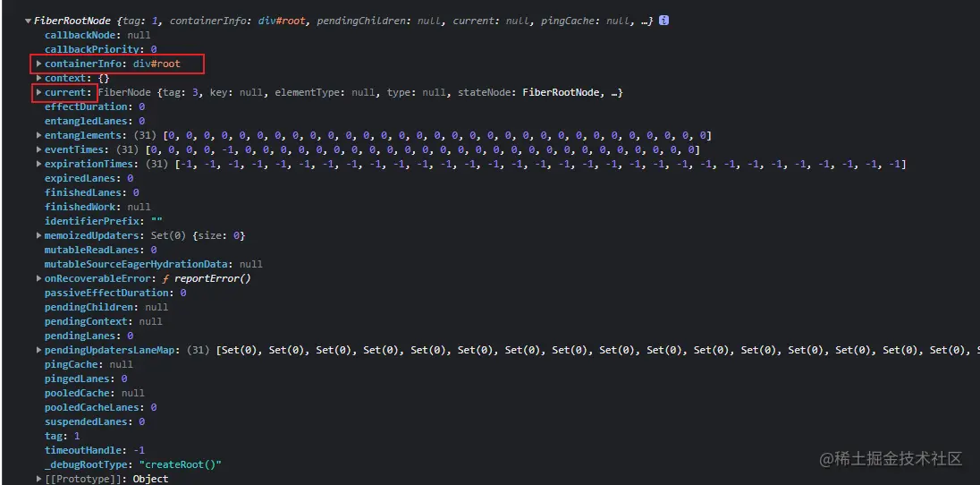Viewport: 980px width, 485px height.
Task: Select the pooledCache property row
Action: click(x=95, y=393)
